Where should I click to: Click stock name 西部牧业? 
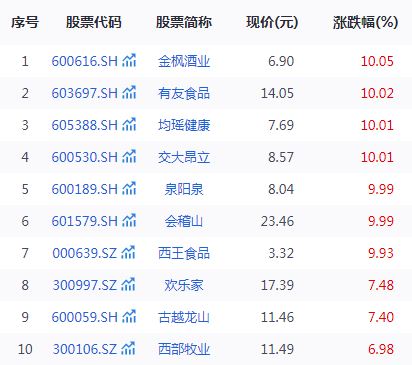point(184,349)
